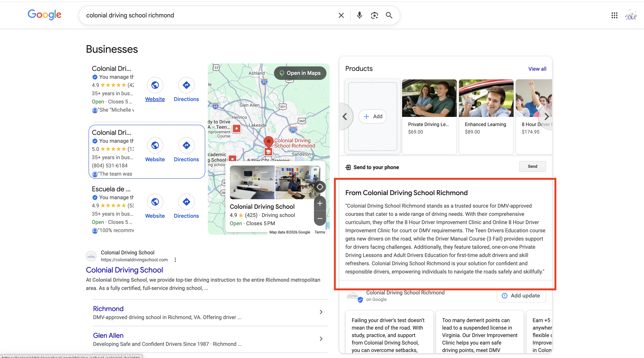This screenshot has width=644, height=358.
Task: Click the Teen Improvement Course map marker
Action: point(236,128)
